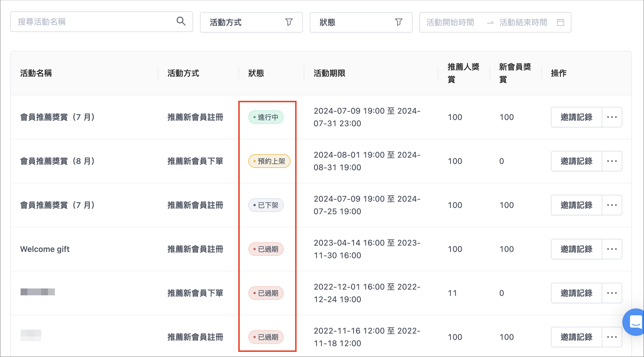Click the 推薦人獎賞 column header

coord(463,73)
